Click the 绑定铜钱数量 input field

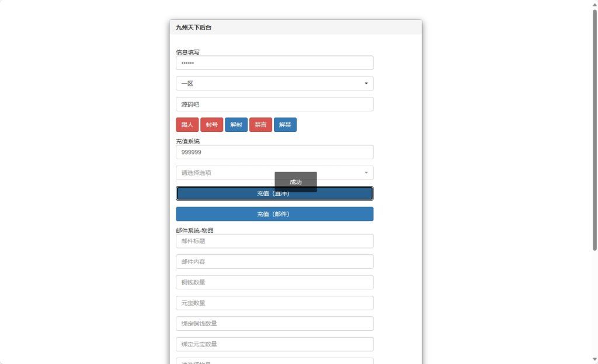click(274, 324)
